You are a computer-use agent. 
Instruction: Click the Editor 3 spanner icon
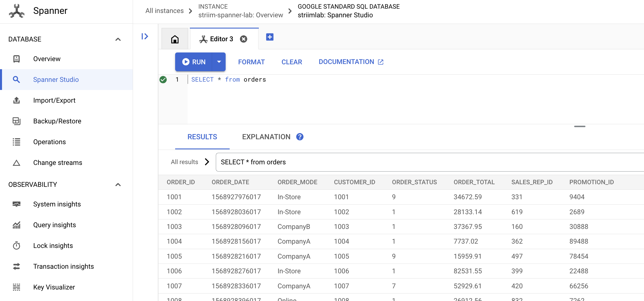pyautogui.click(x=203, y=39)
